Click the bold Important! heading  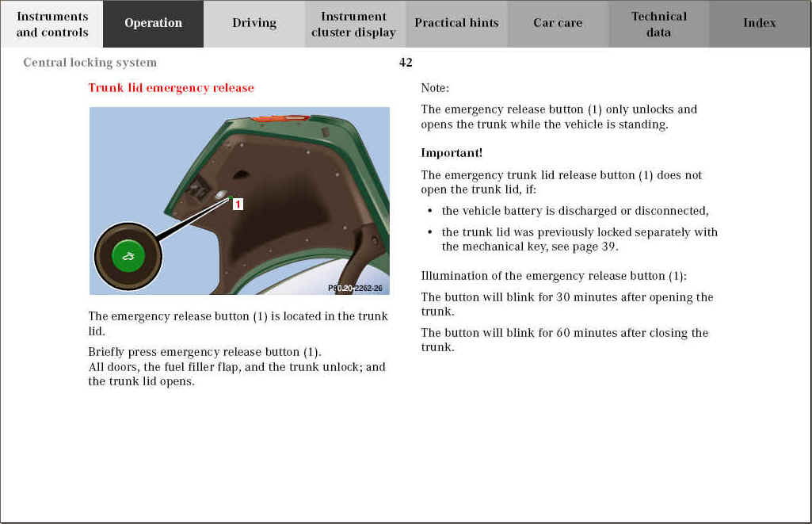pyautogui.click(x=452, y=153)
